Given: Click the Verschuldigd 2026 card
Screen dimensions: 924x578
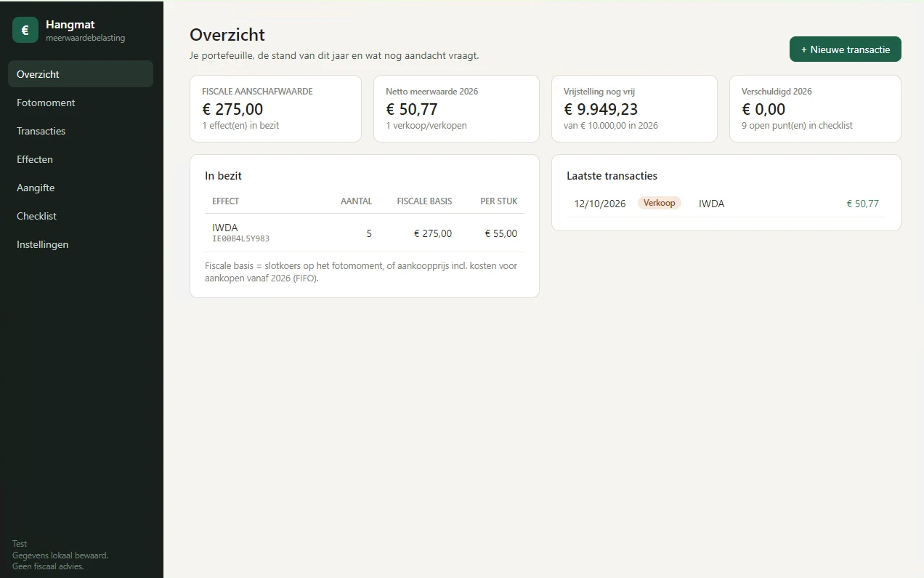Looking at the screenshot, I should click(x=815, y=108).
